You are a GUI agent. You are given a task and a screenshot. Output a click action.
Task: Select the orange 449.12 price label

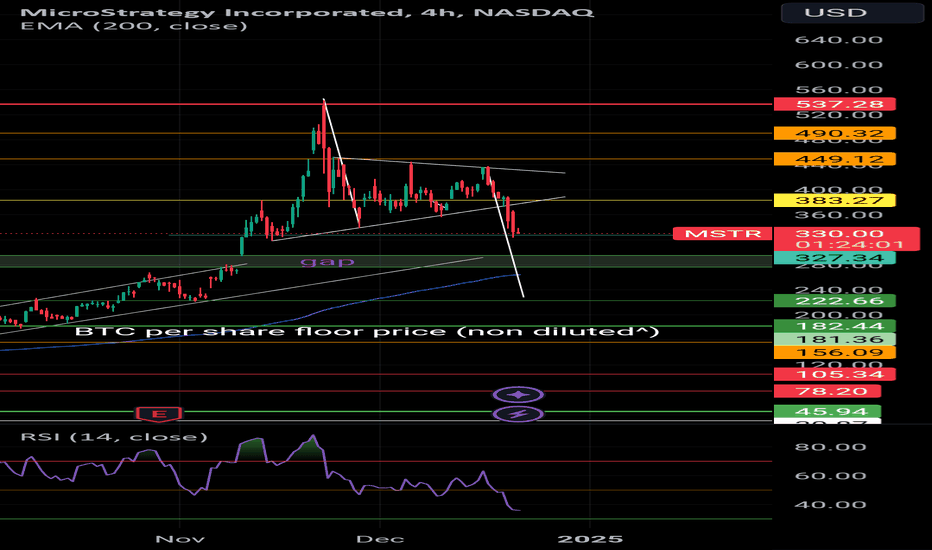coord(835,159)
